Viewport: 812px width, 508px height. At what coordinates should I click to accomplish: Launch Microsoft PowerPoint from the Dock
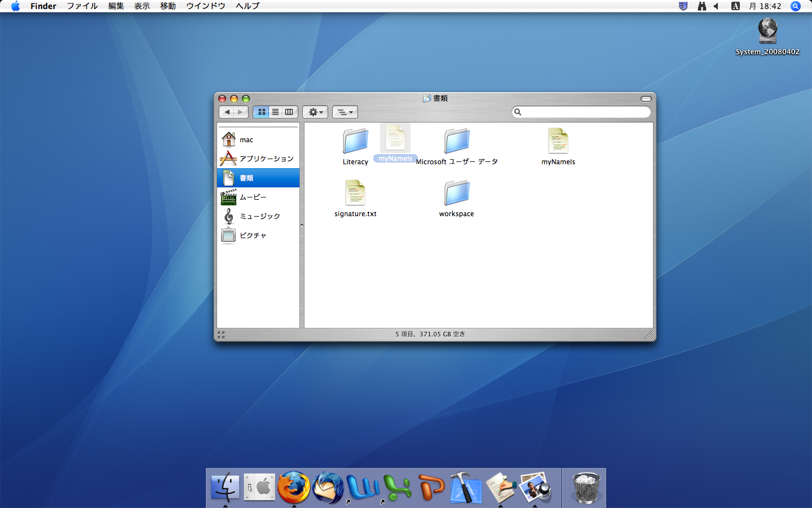pos(431,487)
